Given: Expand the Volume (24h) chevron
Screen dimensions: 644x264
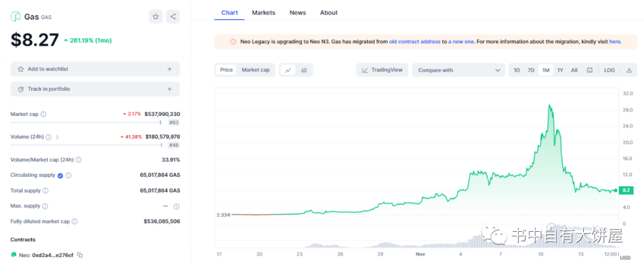Looking at the screenshot, I should (x=57, y=137).
